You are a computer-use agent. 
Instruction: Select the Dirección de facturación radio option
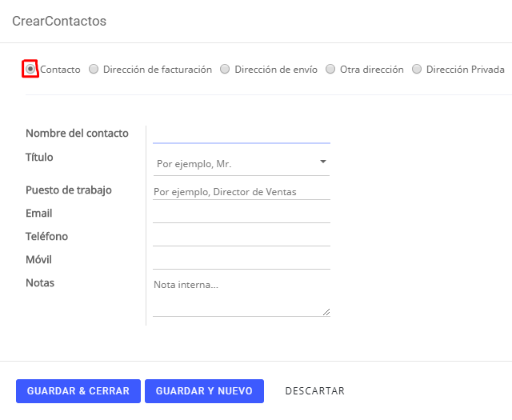tap(94, 69)
